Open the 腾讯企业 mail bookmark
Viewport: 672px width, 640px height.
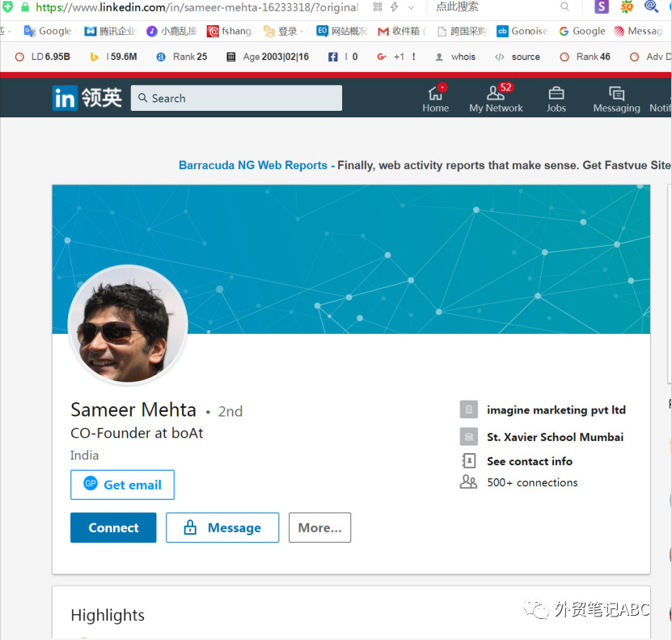110,31
